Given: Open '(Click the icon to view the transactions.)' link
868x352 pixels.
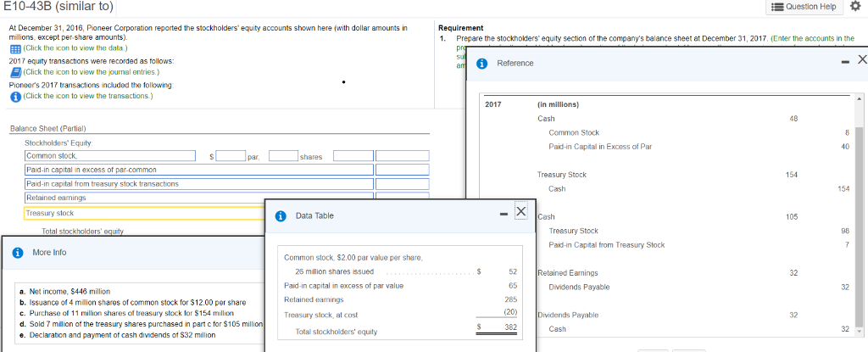Looking at the screenshot, I should point(87,96).
